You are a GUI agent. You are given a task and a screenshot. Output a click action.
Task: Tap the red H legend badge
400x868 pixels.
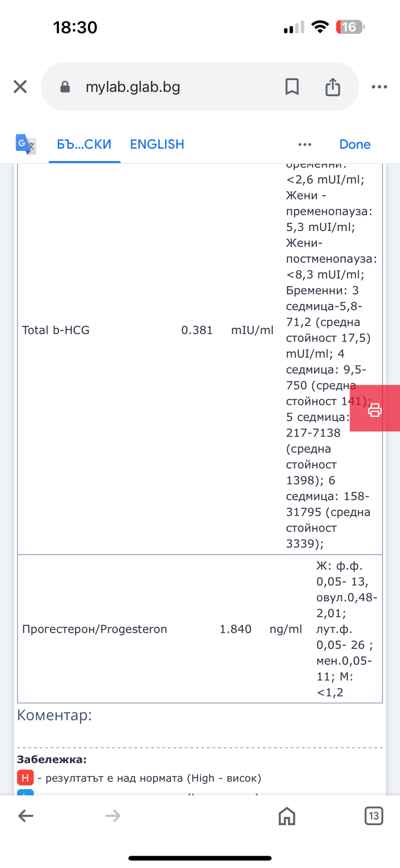25,778
